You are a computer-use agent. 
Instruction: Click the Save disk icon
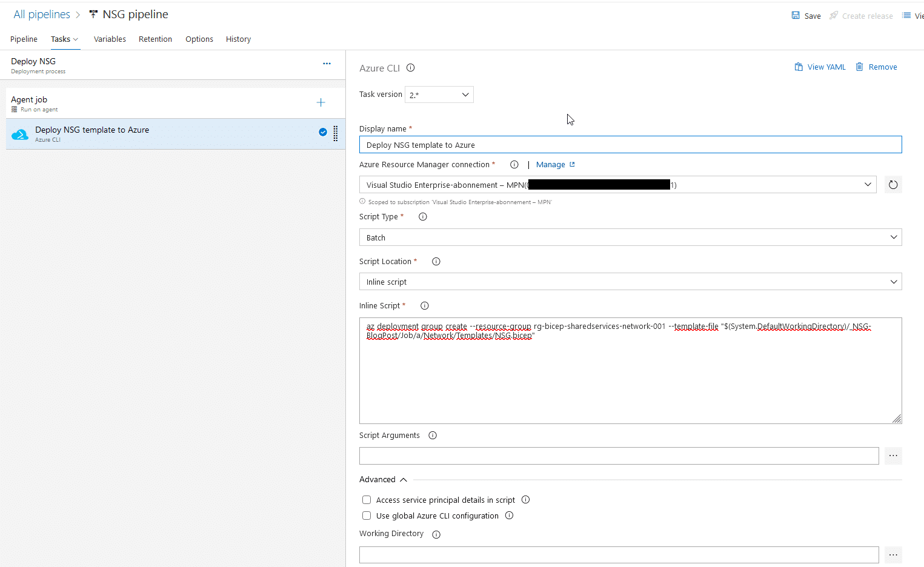pos(796,15)
